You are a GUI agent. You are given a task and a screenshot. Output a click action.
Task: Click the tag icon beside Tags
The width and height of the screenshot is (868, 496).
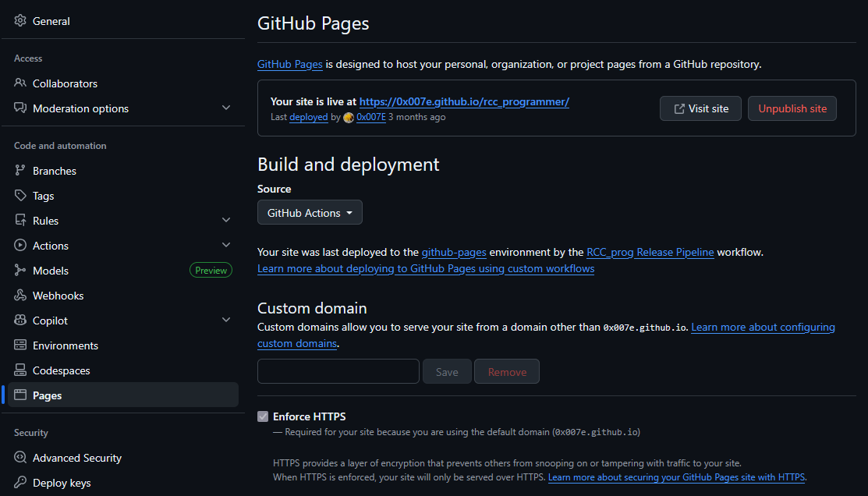coord(20,196)
